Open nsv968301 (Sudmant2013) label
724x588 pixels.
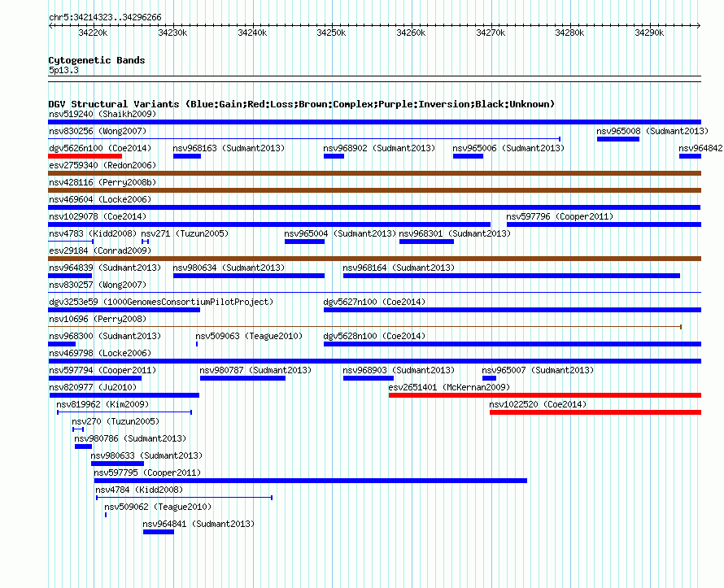click(455, 233)
